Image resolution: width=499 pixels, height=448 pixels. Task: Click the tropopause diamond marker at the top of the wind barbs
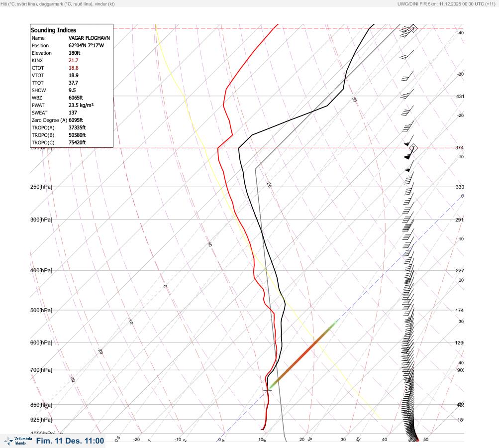tap(413, 28)
